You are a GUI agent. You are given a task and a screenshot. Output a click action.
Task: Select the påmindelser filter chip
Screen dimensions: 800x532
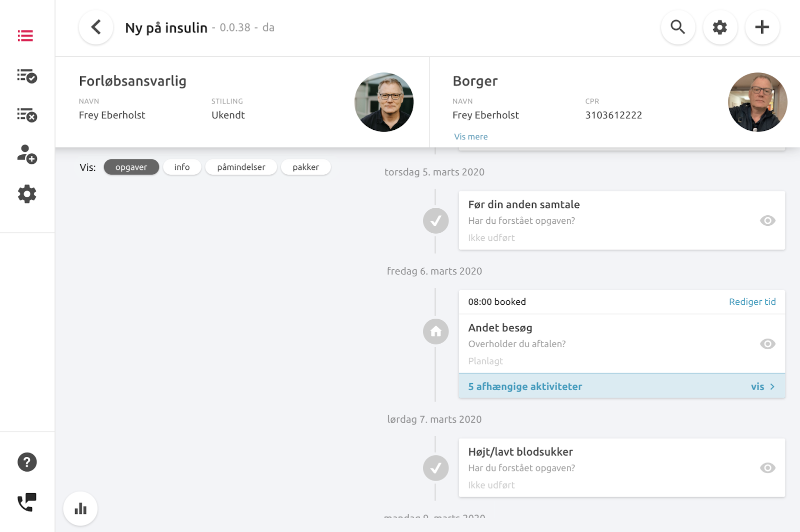click(241, 167)
